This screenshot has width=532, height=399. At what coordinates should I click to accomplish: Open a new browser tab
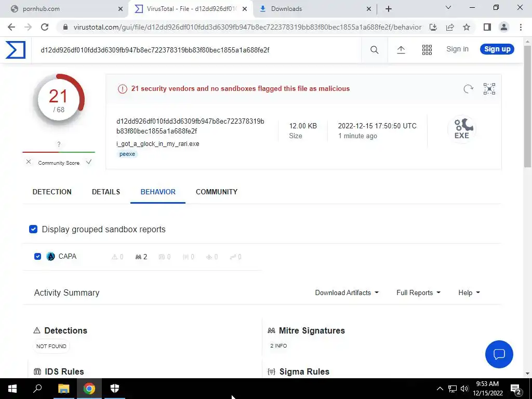[389, 9]
